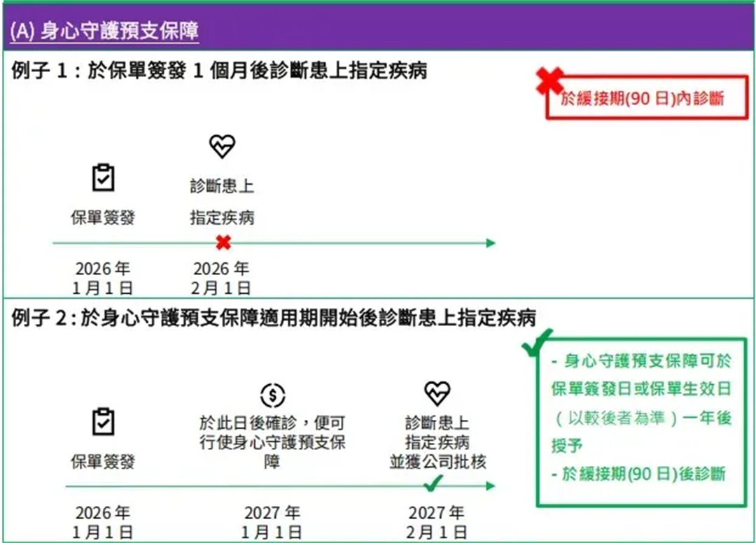Click the clipboard icon in Example 1
The height and width of the screenshot is (543, 756).
(103, 178)
